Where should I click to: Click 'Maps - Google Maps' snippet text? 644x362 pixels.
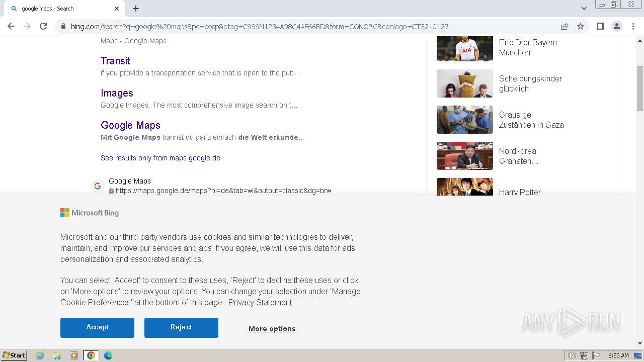[133, 41]
